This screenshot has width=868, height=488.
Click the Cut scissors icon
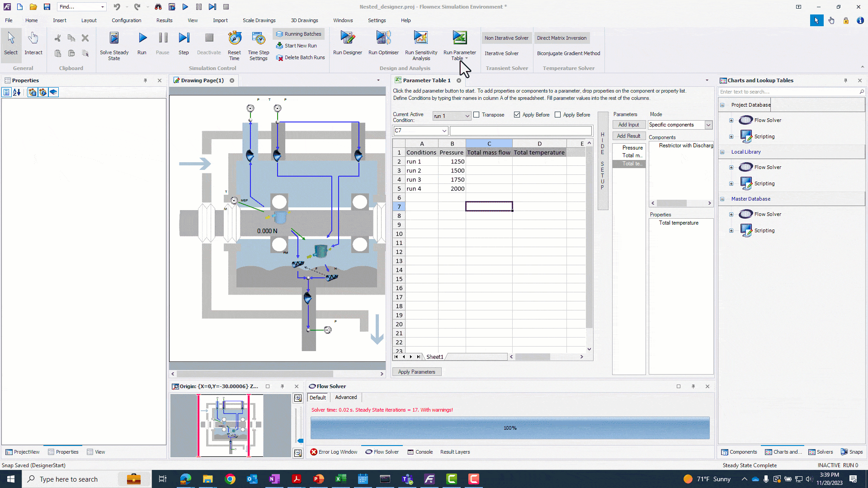click(x=57, y=38)
